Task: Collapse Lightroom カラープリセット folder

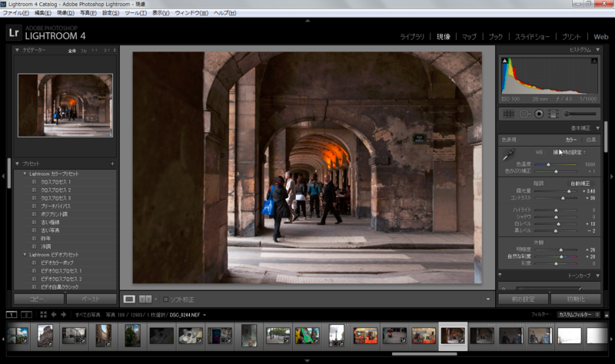Action: pyautogui.click(x=25, y=174)
